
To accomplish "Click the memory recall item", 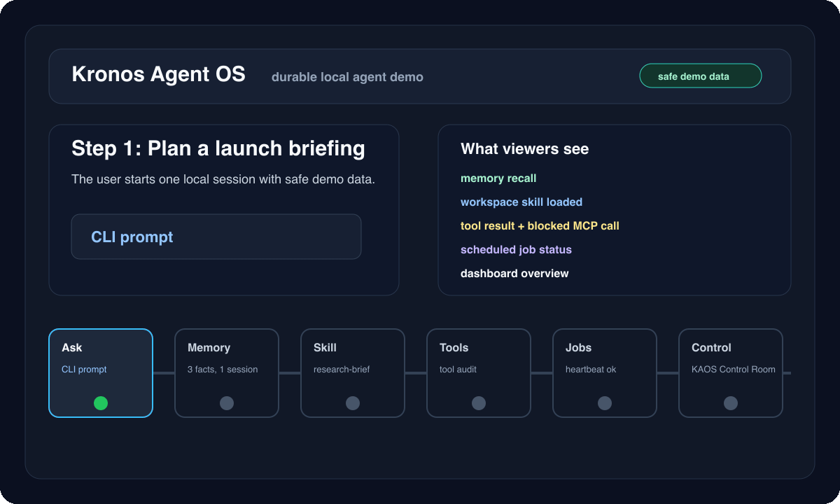I will point(498,178).
